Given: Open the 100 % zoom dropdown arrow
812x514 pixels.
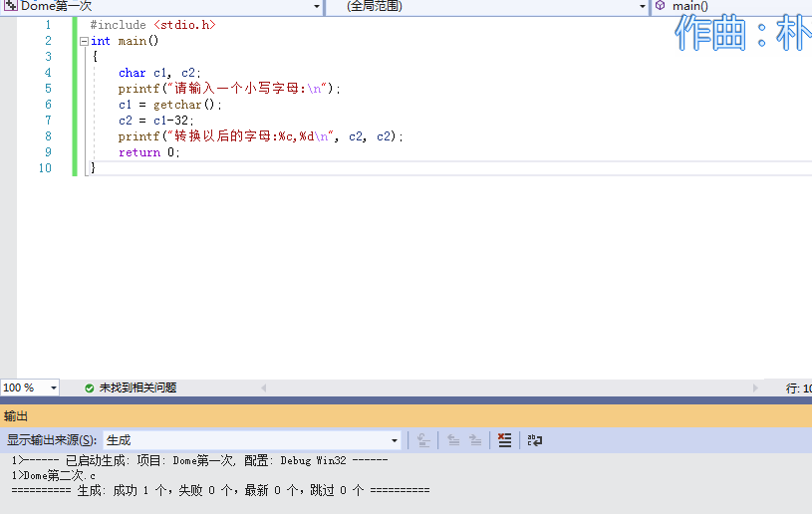Looking at the screenshot, I should pos(53,387).
